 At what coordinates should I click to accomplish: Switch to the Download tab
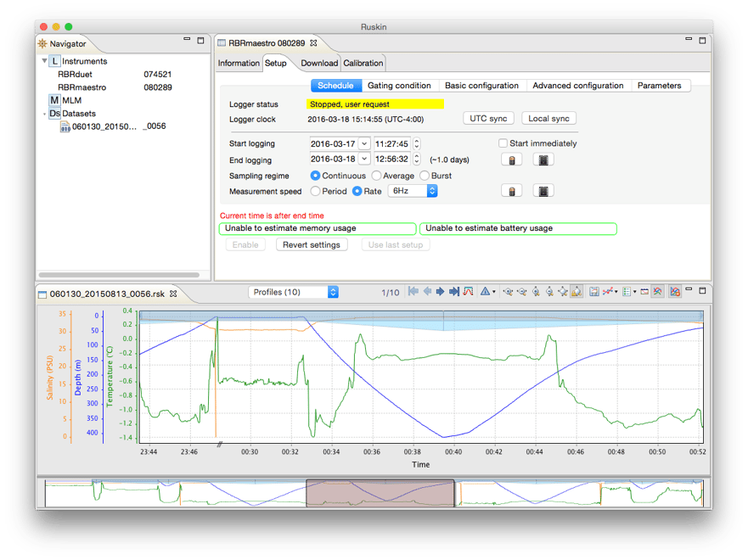click(319, 63)
